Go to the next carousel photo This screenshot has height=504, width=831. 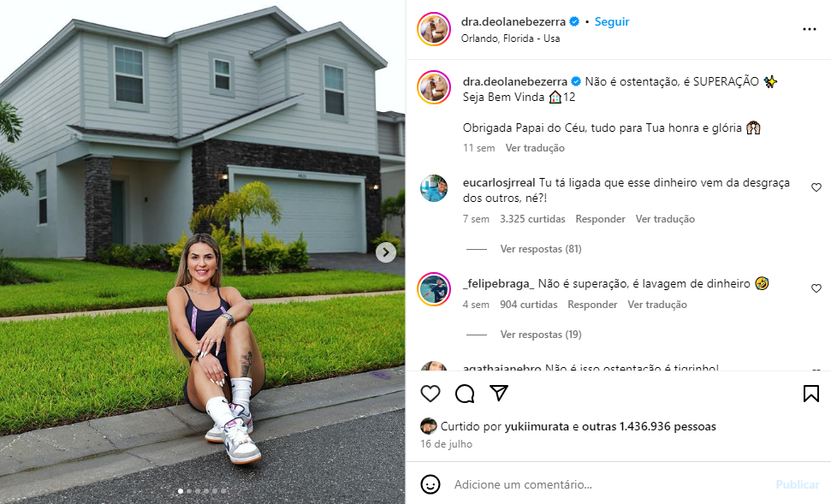click(x=386, y=252)
